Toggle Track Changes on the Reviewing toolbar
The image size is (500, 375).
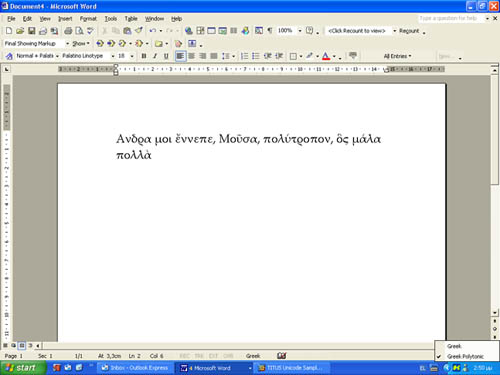coord(179,43)
